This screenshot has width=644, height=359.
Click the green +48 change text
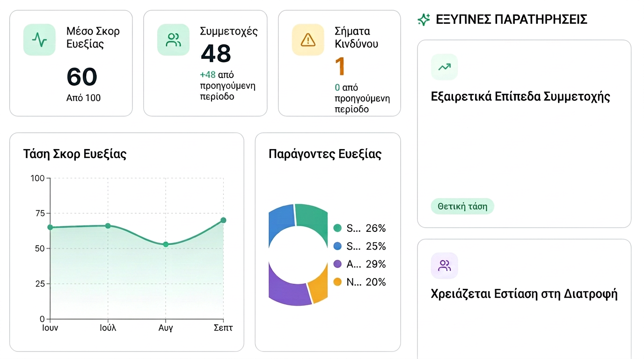click(x=207, y=75)
